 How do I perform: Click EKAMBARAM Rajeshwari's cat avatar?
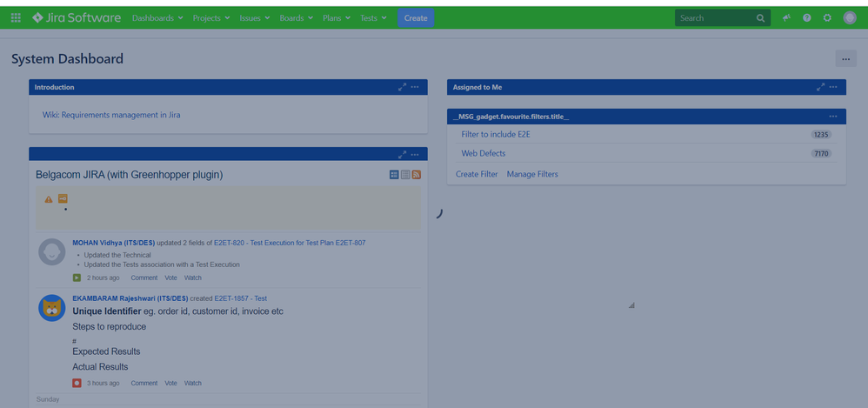pyautogui.click(x=52, y=308)
